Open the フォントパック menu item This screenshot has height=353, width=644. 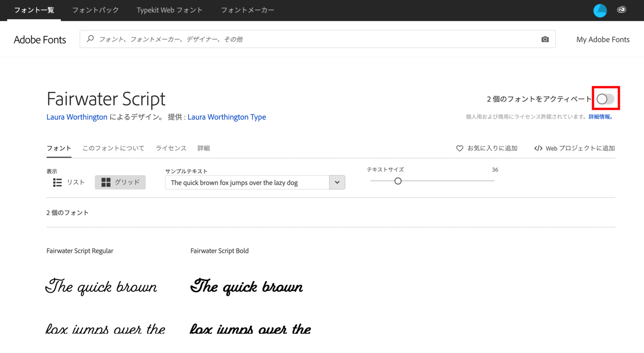(x=95, y=10)
